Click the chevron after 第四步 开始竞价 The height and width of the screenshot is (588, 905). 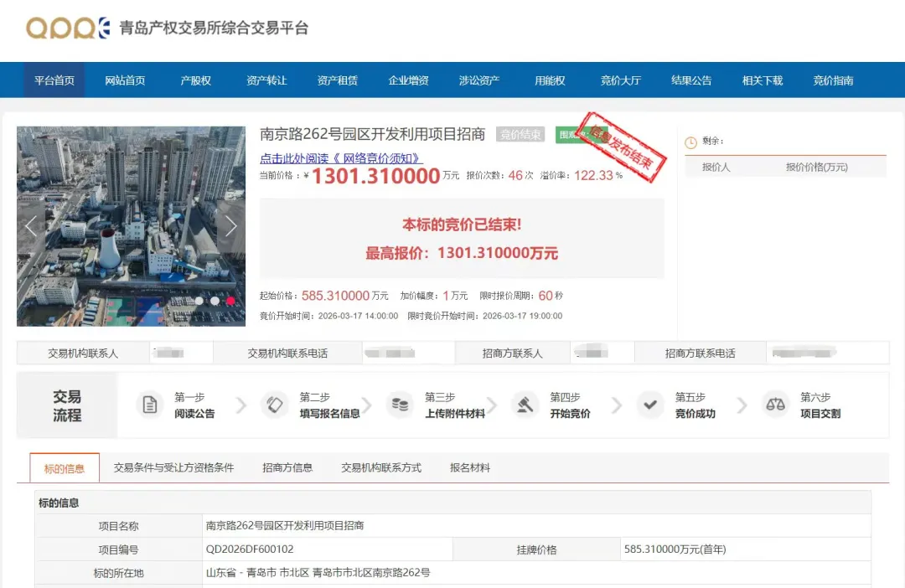(x=617, y=405)
